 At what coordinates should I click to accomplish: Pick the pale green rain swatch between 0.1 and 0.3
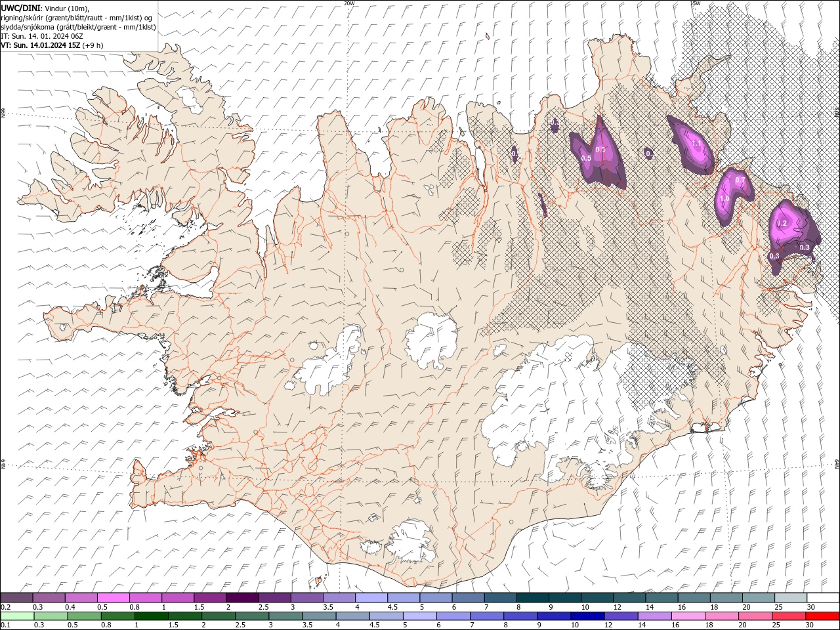click(x=18, y=616)
